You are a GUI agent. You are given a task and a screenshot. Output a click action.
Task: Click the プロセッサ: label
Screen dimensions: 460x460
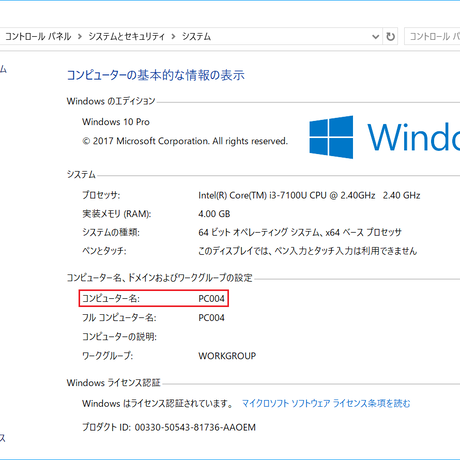[101, 195]
